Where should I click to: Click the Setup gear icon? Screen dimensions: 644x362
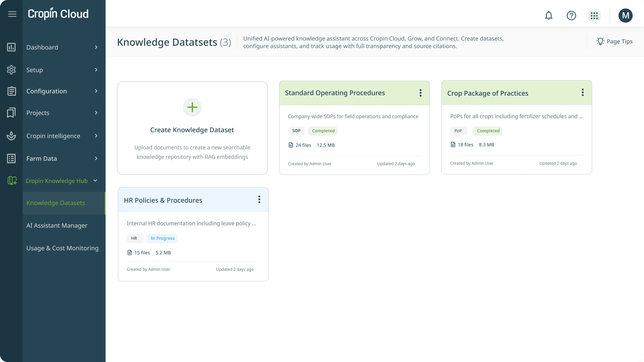11,70
